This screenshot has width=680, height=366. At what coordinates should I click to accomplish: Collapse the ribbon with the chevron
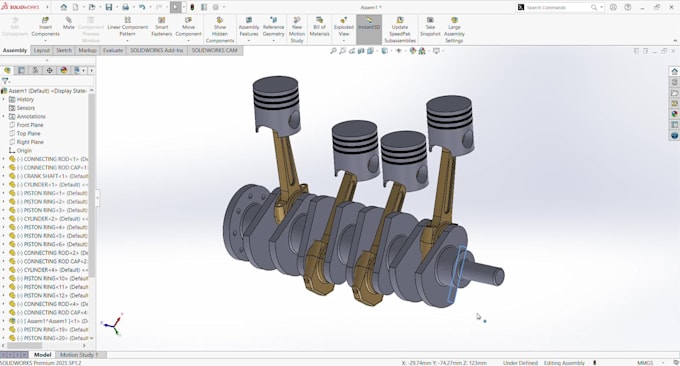675,41
